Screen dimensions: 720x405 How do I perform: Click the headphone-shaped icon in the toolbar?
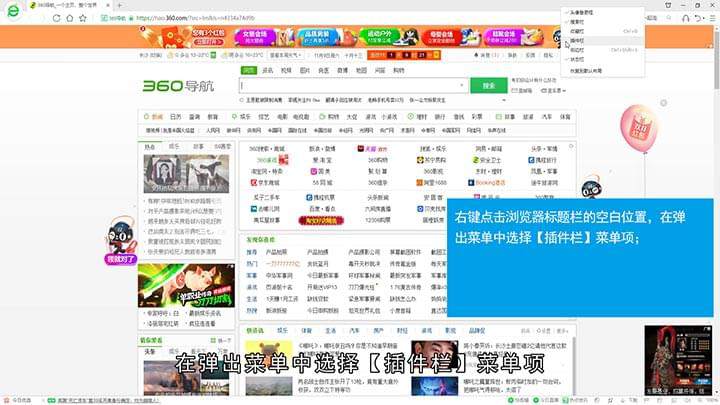(686, 18)
